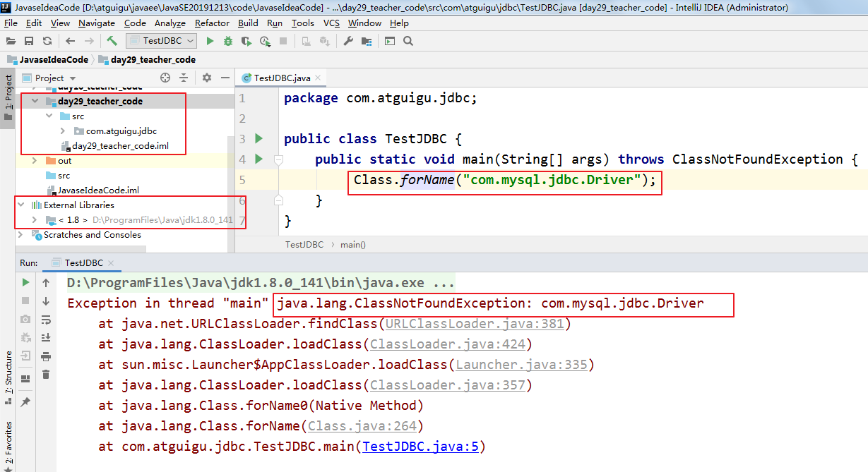Click the locate-file target icon in Project panel

[165, 78]
